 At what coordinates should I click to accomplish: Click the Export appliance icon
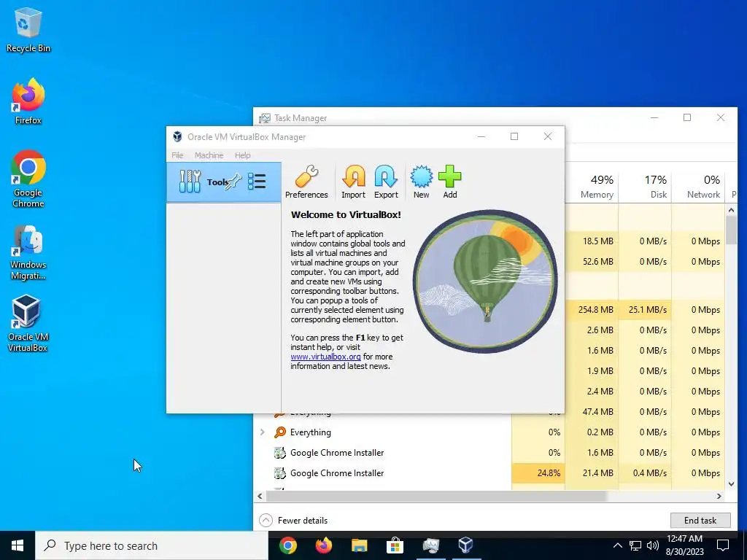click(x=386, y=182)
